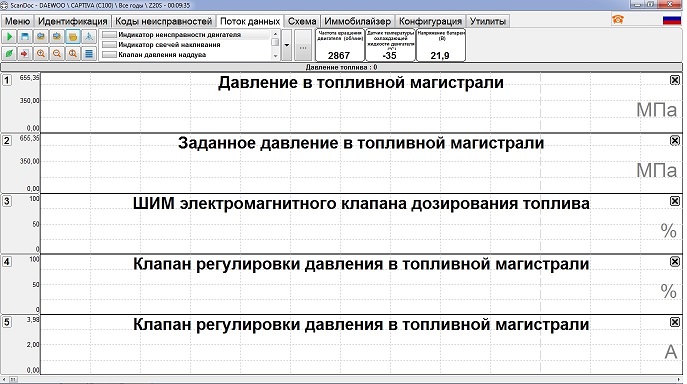Click the orange telephone icon
Viewport: 687px width, 384px height.
pos(618,19)
